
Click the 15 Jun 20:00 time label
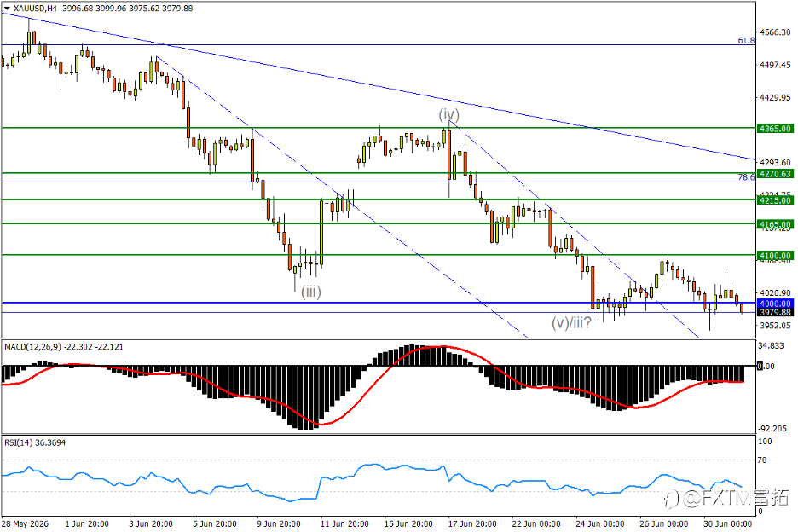coord(408,523)
